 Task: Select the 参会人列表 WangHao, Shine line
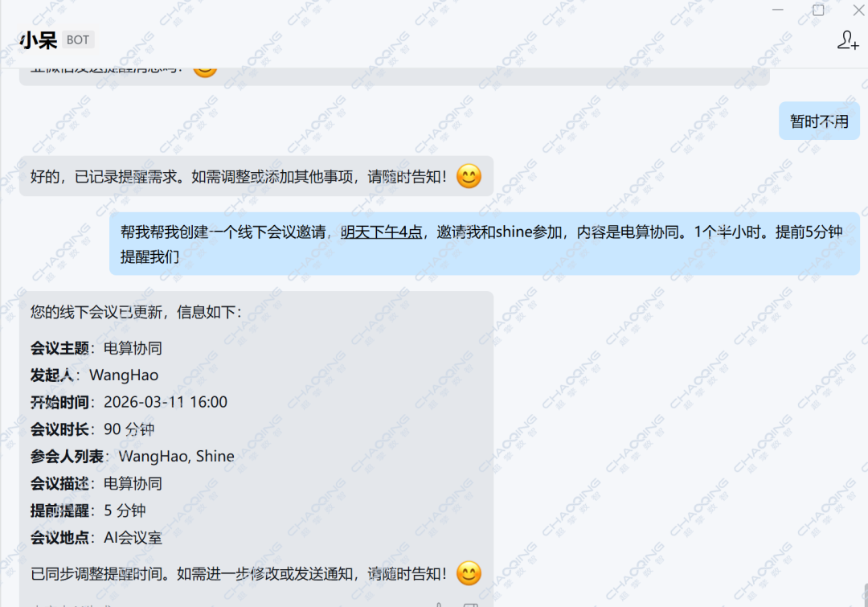[133, 457]
